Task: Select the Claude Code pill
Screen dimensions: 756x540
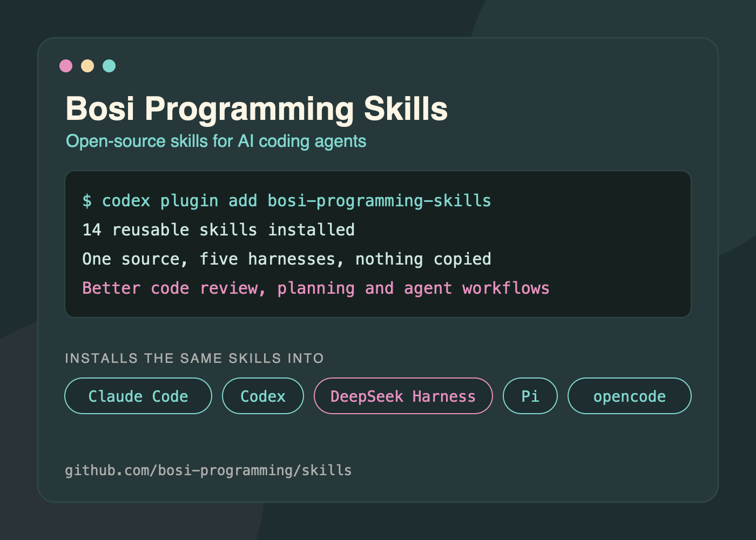Action: (138, 396)
